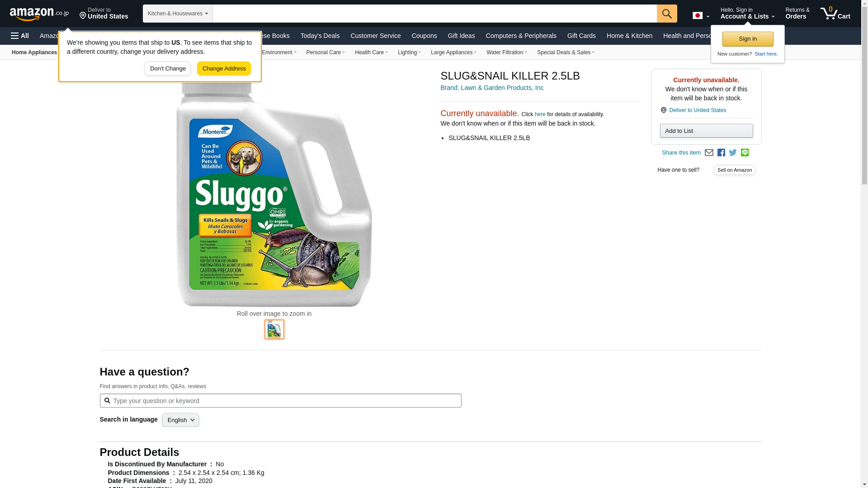Share this item on LINE

(x=745, y=153)
